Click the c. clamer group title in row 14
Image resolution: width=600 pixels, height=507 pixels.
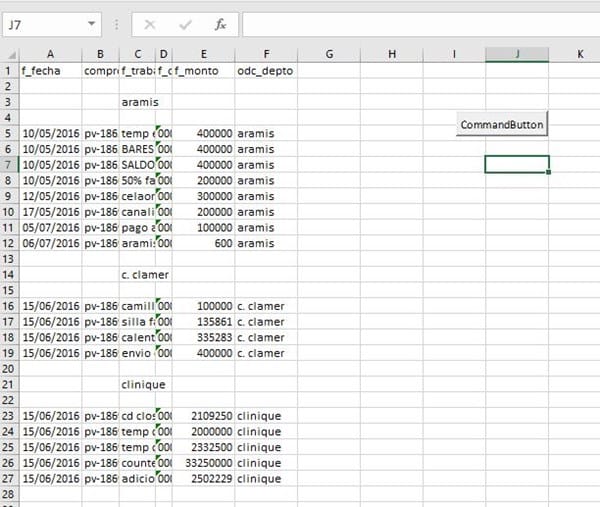pos(145,275)
